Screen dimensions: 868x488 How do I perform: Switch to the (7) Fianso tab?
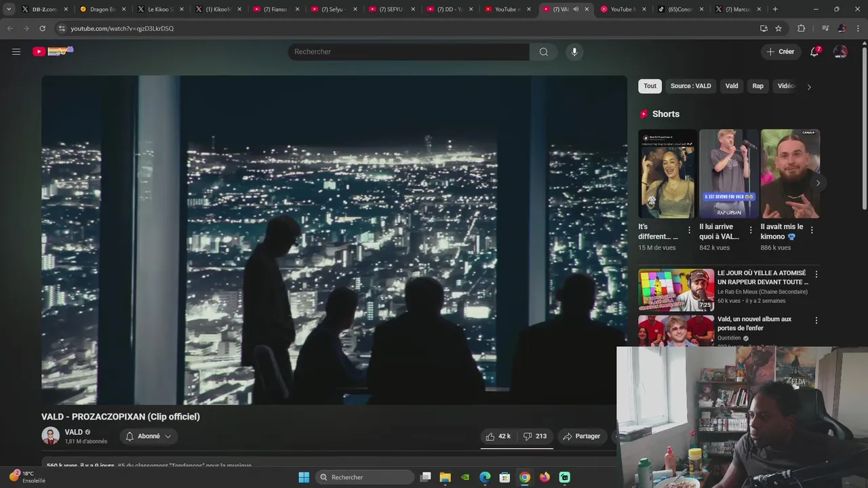tap(275, 9)
